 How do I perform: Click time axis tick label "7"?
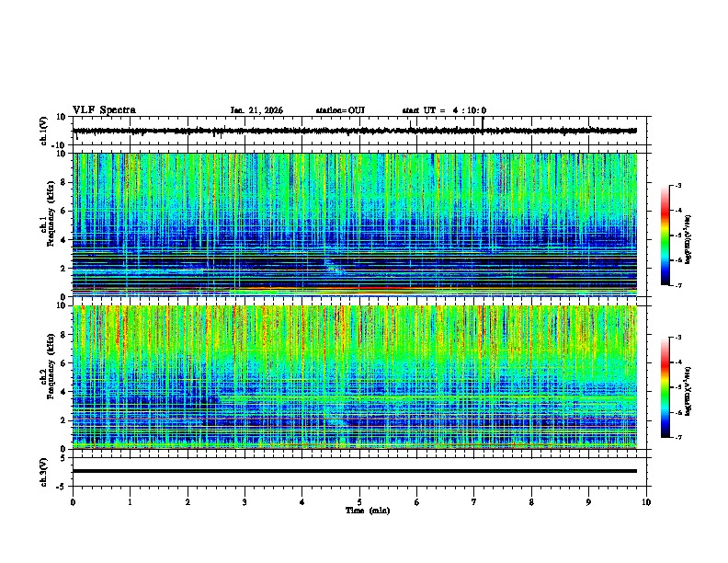point(474,502)
